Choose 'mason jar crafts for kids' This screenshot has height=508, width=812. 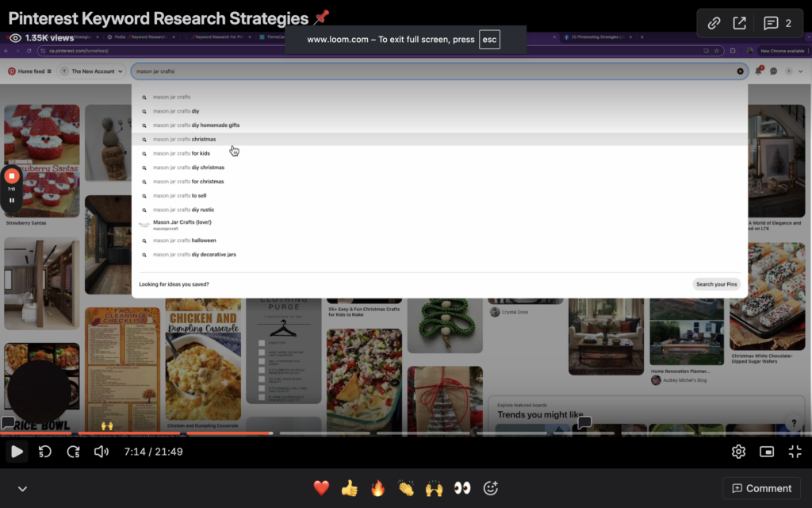click(439, 153)
